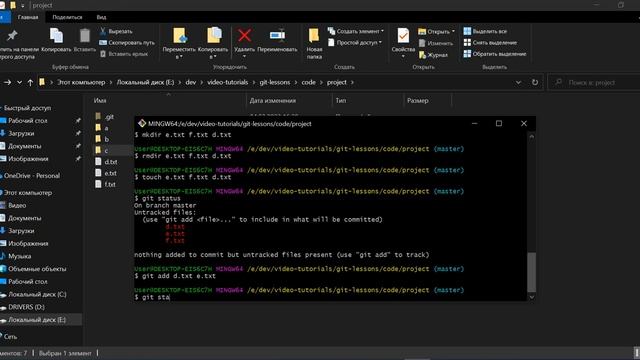Switch to the Вид ribbon tab
This screenshot has height=360, width=640.
click(x=101, y=17)
